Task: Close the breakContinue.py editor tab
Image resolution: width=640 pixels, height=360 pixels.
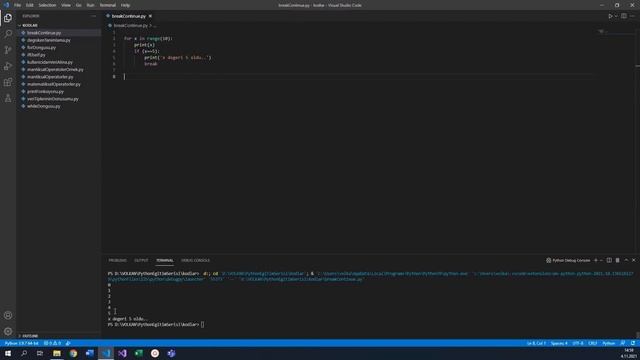Action: coord(150,16)
